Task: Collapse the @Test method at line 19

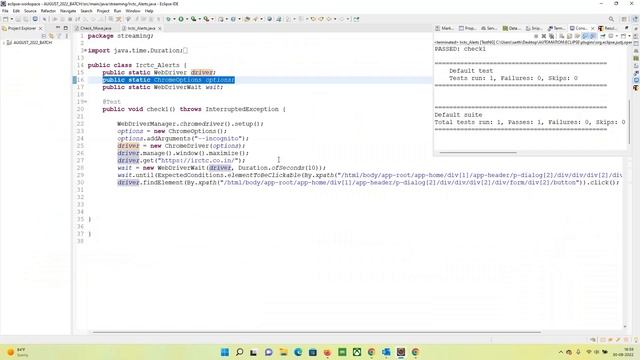Action: tap(84, 102)
